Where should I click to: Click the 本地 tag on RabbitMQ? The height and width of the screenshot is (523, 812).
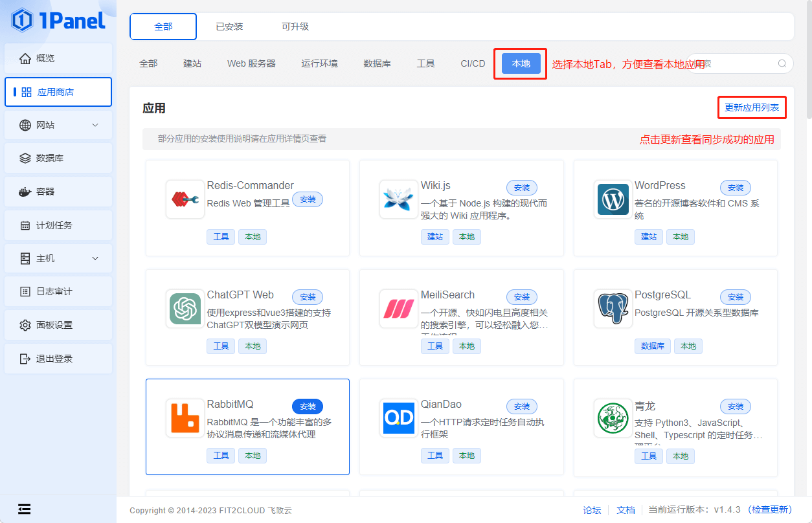coord(253,456)
